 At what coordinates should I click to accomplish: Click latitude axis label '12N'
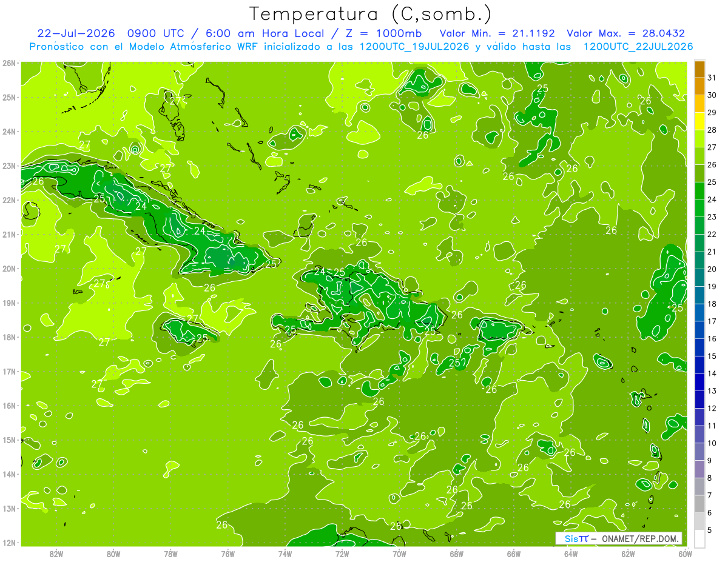coord(10,543)
